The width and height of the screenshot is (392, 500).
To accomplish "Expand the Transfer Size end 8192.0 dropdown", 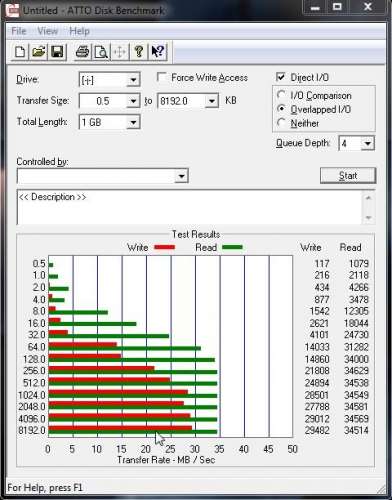I will (212, 101).
